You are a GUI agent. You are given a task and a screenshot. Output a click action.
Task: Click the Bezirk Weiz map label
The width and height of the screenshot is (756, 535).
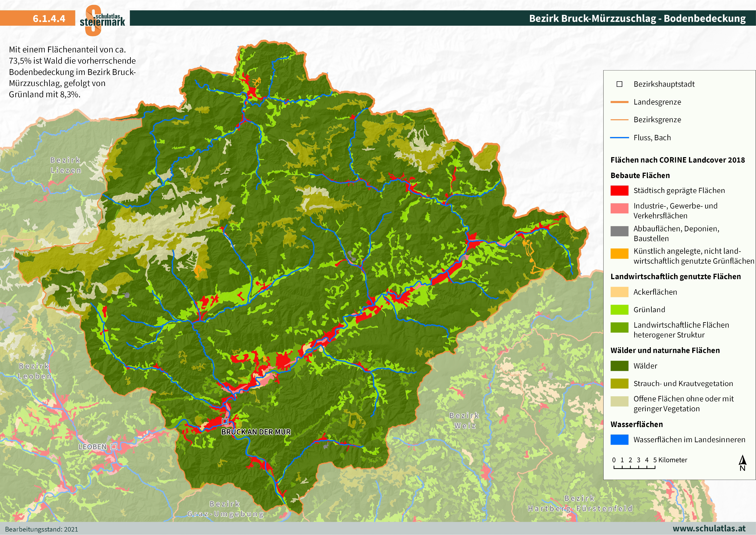click(x=465, y=421)
